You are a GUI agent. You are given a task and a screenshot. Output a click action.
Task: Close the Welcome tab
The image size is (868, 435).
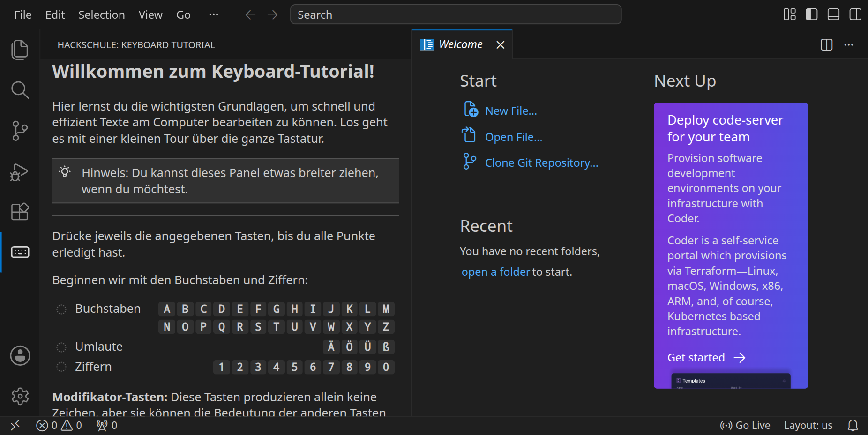pyautogui.click(x=501, y=45)
